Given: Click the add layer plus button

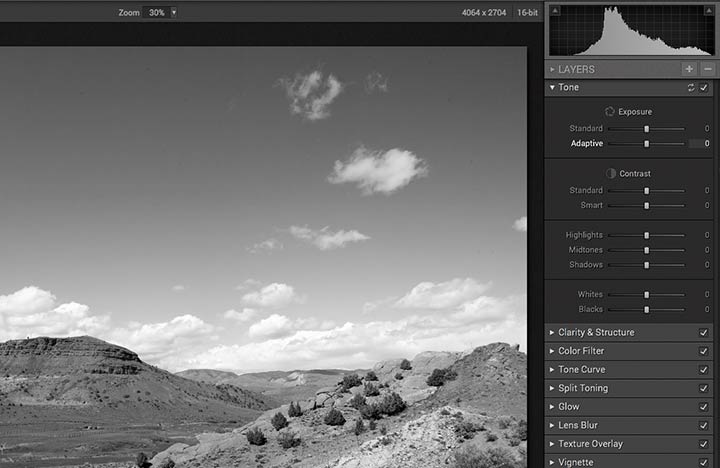Looking at the screenshot, I should point(689,69).
